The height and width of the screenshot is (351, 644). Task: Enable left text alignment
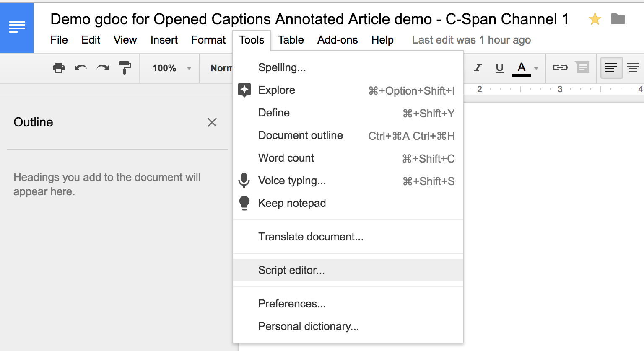(611, 68)
